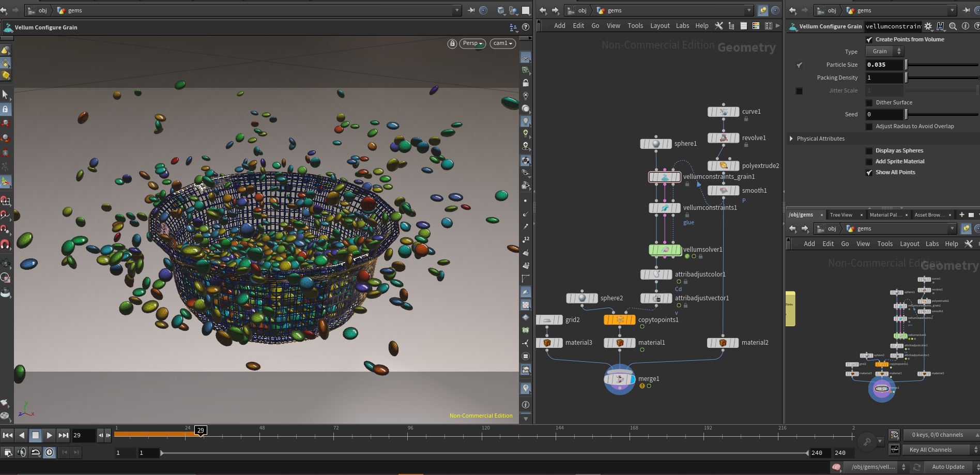Image resolution: width=980 pixels, height=475 pixels.
Task: Select the copytopoints1 node in main network
Action: (620, 320)
